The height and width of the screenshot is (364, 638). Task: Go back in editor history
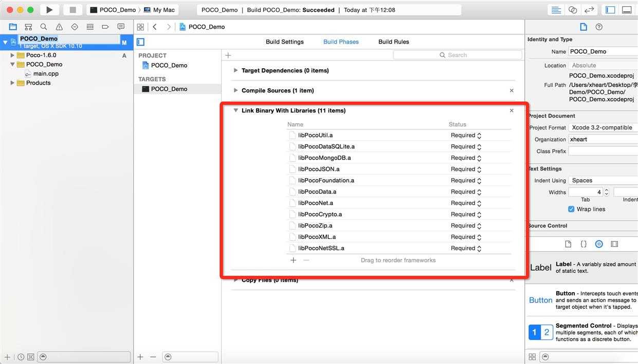pos(155,27)
